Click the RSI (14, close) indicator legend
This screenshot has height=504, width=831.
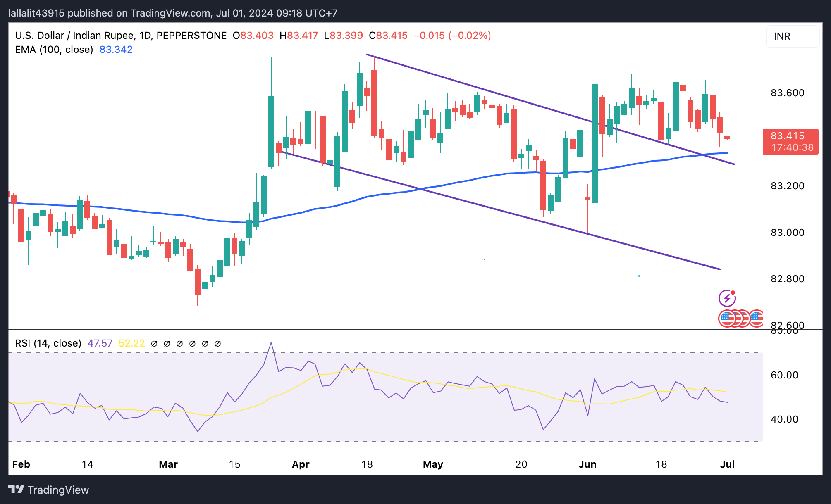(x=48, y=343)
